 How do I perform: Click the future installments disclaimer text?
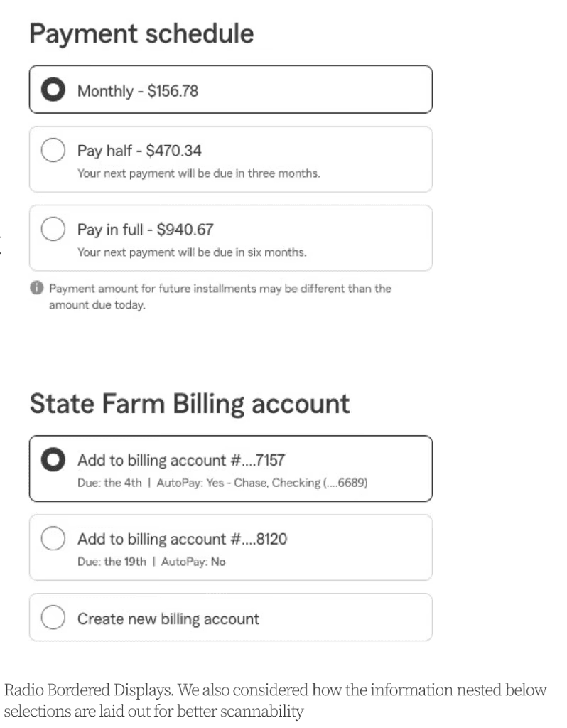pos(220,296)
